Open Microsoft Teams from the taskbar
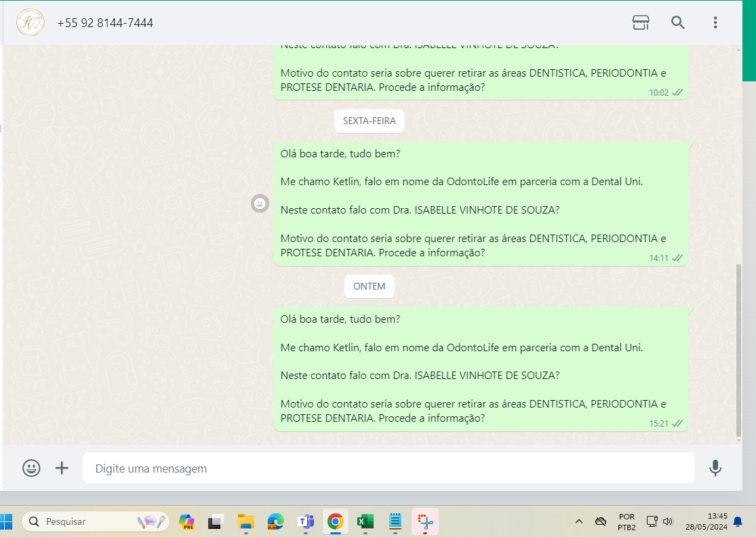Viewport: 756px width, 537px height. (306, 521)
